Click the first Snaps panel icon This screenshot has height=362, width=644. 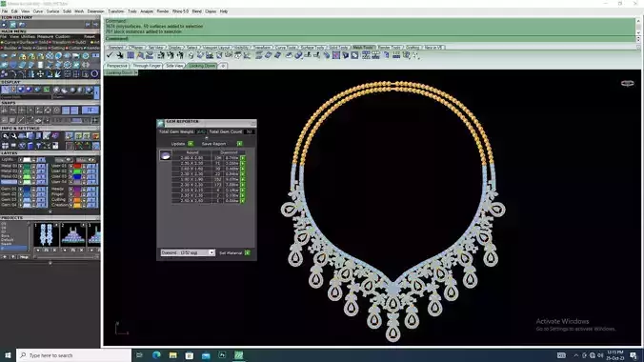coord(5,111)
